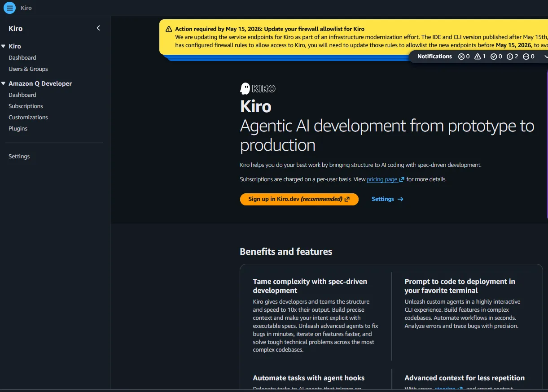The image size is (548, 392).
Task: Show in-progress notifications count icon
Action: (x=526, y=57)
